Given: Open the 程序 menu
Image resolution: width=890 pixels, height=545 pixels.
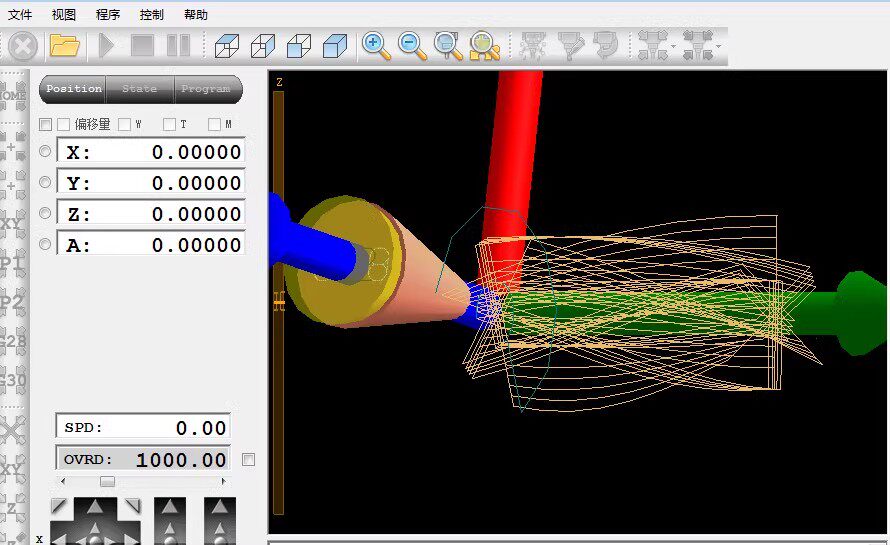Looking at the screenshot, I should pyautogui.click(x=108, y=14).
